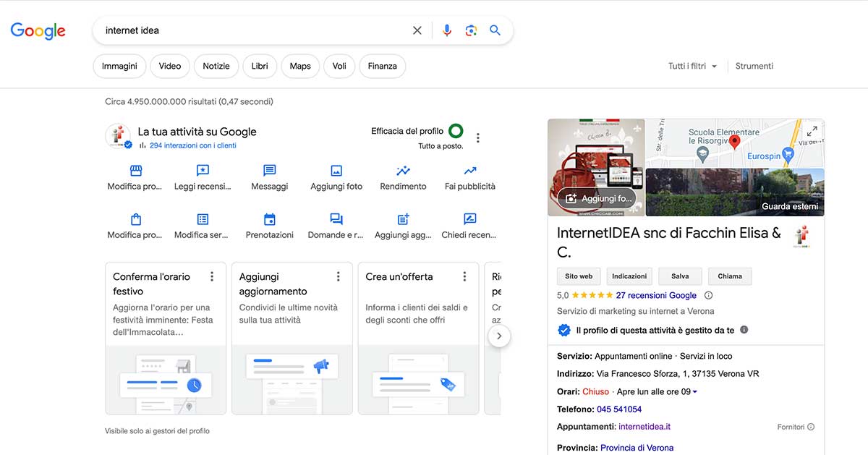The width and height of the screenshot is (868, 455).
Task: Click info icon beside profile managed message
Action: click(744, 330)
